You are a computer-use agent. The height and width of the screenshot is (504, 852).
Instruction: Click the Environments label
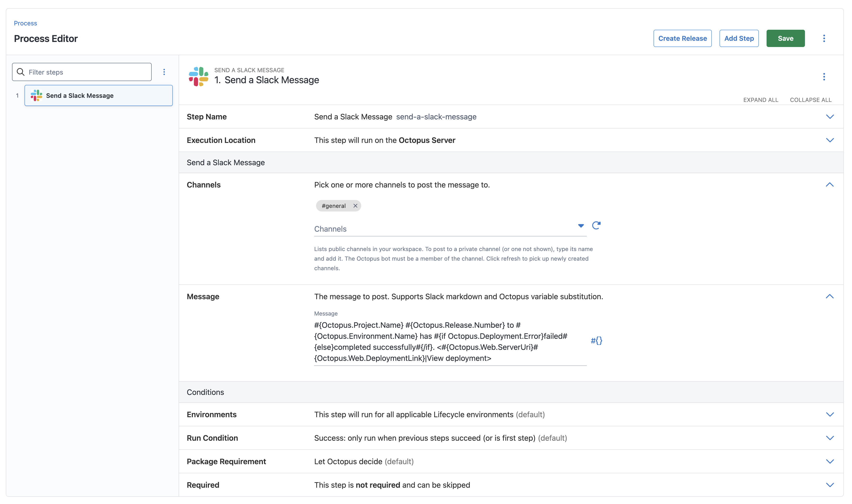coord(211,415)
